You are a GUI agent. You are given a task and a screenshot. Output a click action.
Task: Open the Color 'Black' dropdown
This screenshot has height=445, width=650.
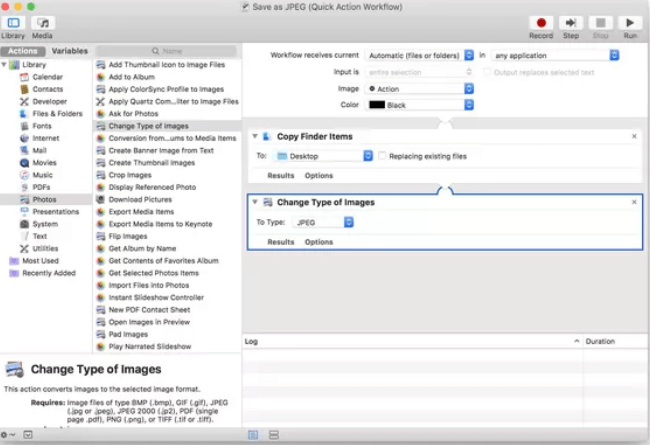point(419,105)
